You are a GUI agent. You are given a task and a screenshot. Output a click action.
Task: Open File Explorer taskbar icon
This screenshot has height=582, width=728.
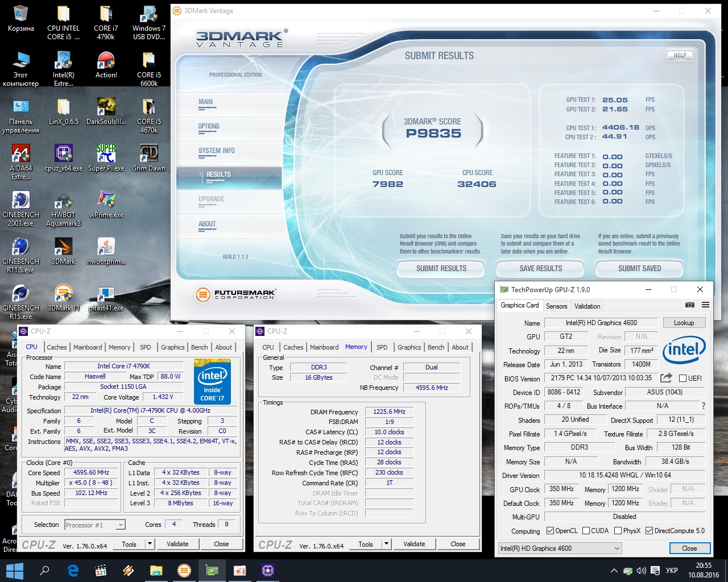click(156, 571)
